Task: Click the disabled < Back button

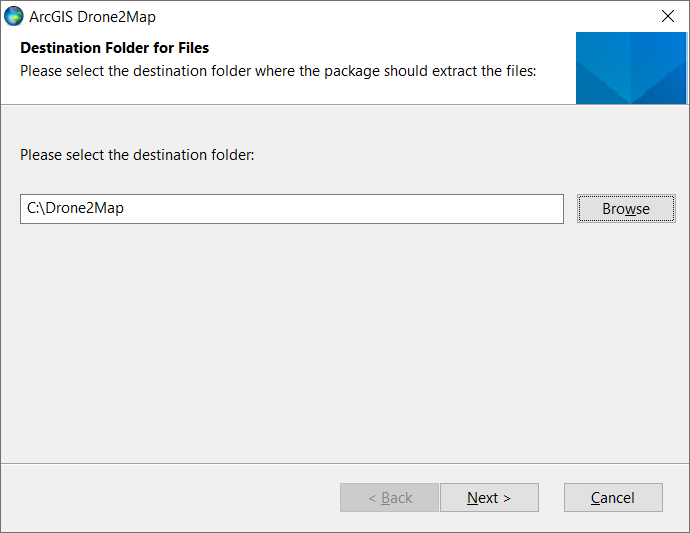Action: click(x=389, y=497)
